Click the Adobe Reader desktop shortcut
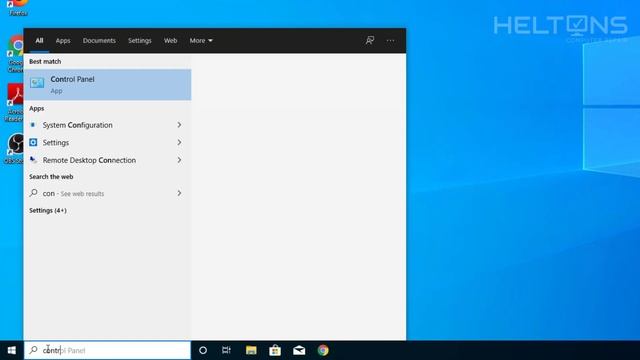 point(15,103)
